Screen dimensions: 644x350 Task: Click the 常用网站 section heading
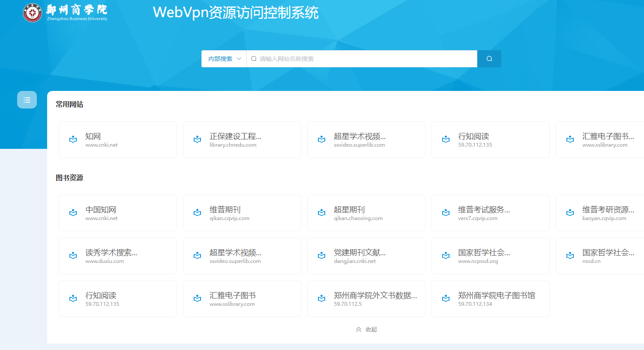(69, 104)
